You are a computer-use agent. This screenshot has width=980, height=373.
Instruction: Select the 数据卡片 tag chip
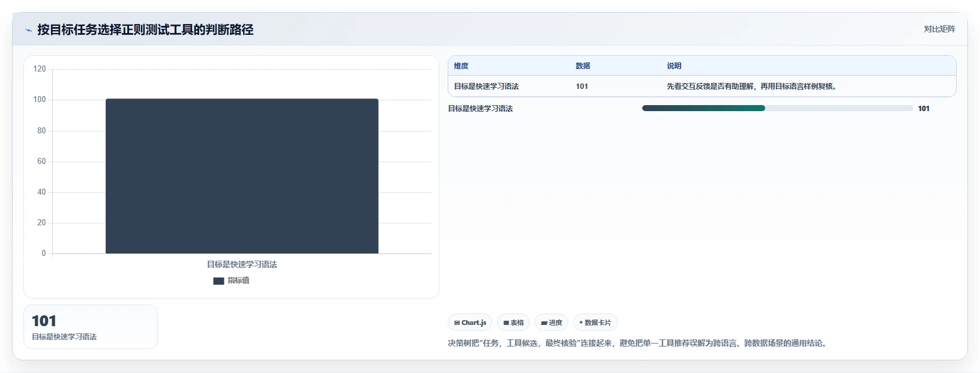pos(595,323)
